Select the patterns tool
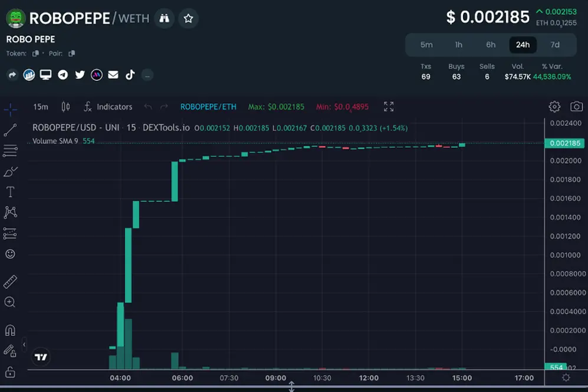The width and height of the screenshot is (588, 392). pyautogui.click(x=10, y=212)
